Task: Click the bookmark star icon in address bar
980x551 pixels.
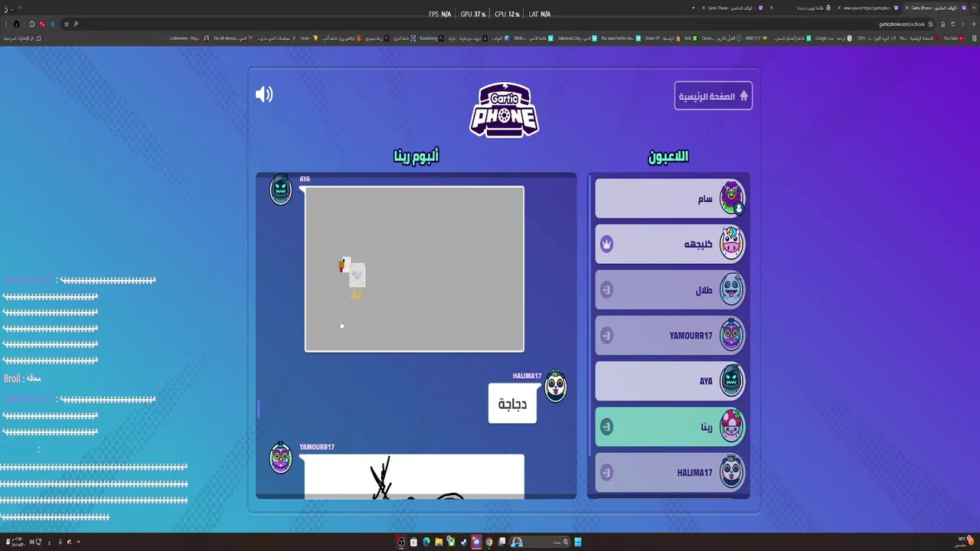Action: point(67,24)
